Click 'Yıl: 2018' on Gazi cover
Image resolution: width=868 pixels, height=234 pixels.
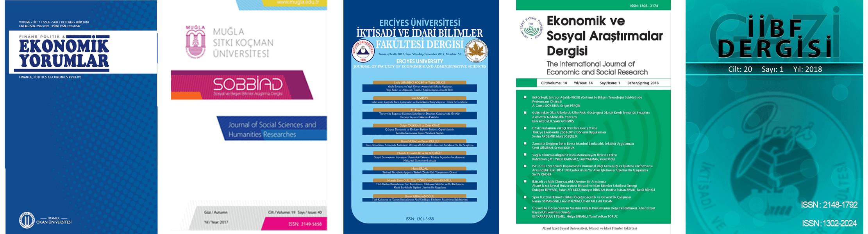pyautogui.click(x=807, y=69)
